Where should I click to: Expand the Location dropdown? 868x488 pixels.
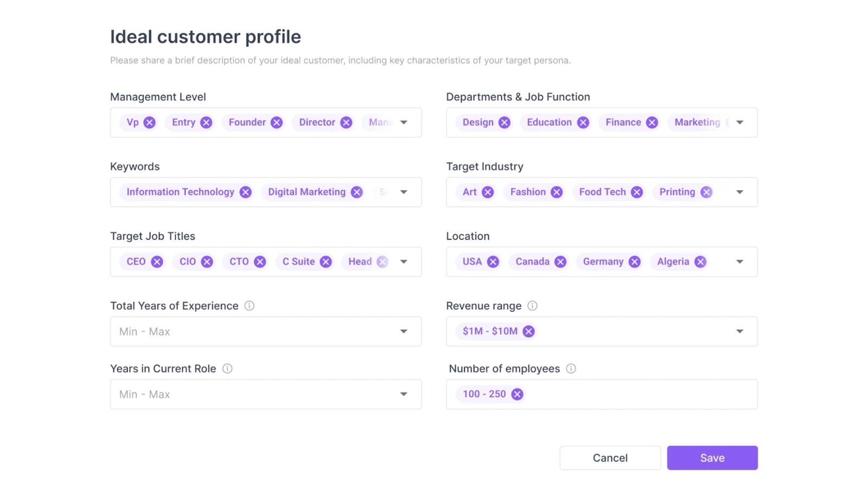tap(739, 261)
